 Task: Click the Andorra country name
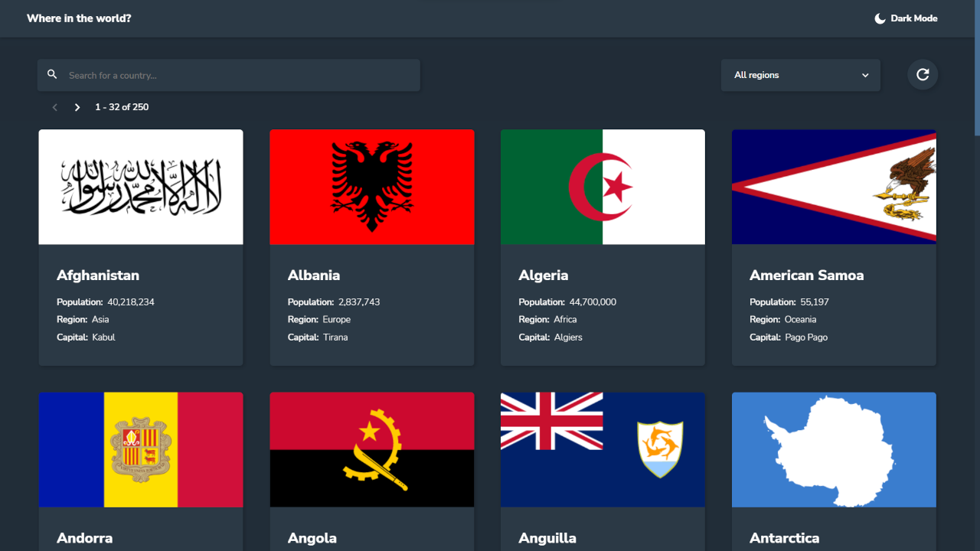point(85,538)
